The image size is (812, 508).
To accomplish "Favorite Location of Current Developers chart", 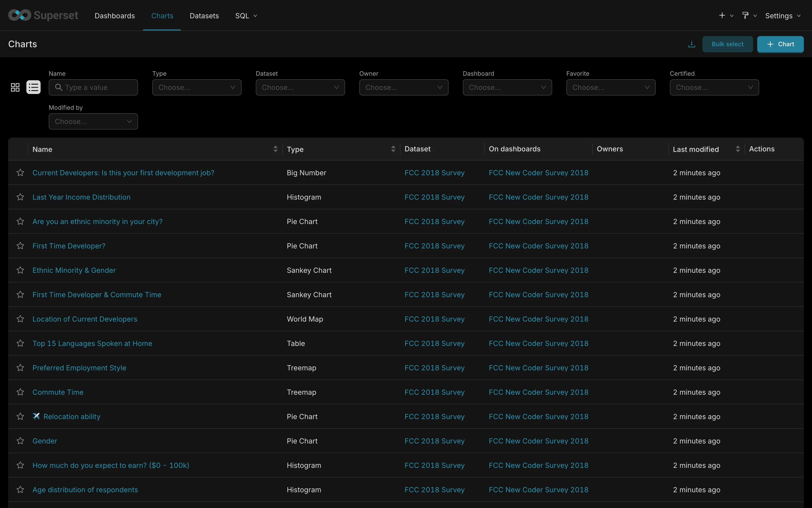I will pos(20,319).
